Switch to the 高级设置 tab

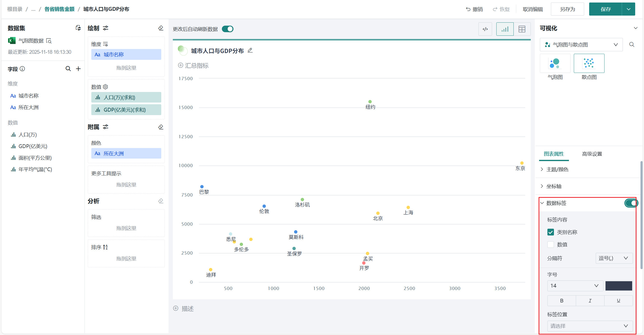(x=592, y=154)
